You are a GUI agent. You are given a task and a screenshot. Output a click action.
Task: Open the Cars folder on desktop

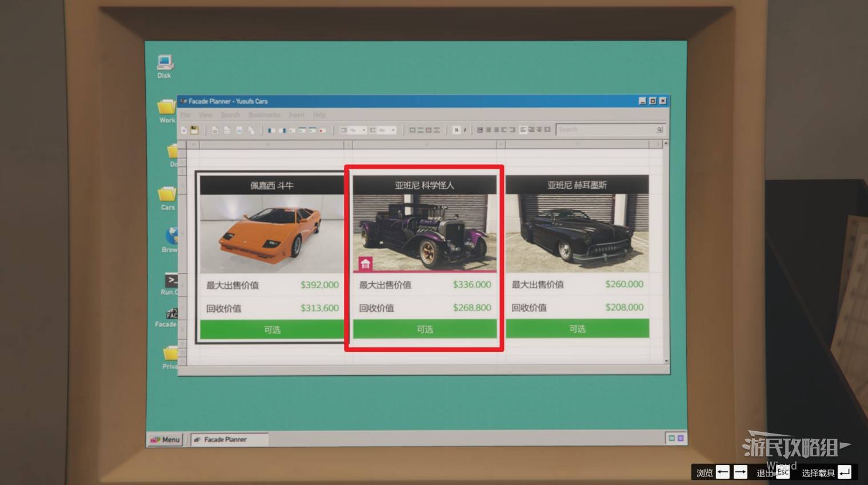[167, 198]
